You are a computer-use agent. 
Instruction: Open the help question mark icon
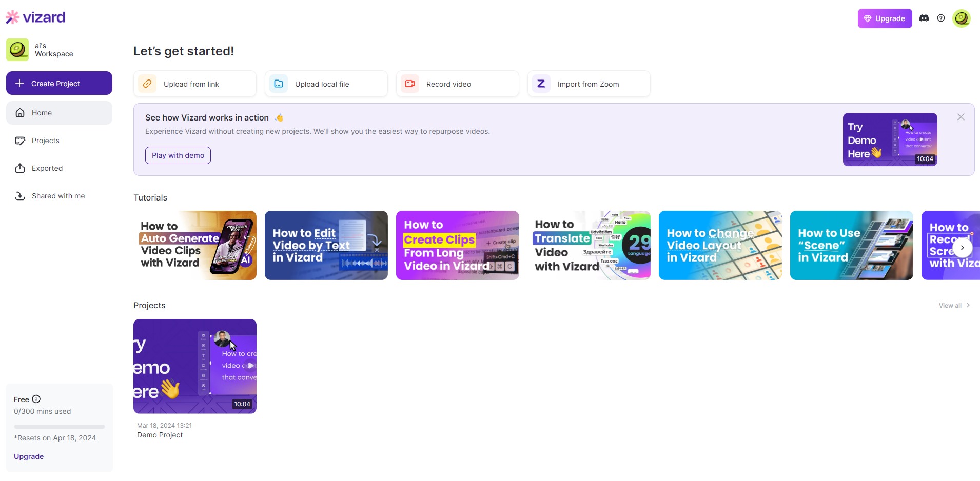pos(941,18)
